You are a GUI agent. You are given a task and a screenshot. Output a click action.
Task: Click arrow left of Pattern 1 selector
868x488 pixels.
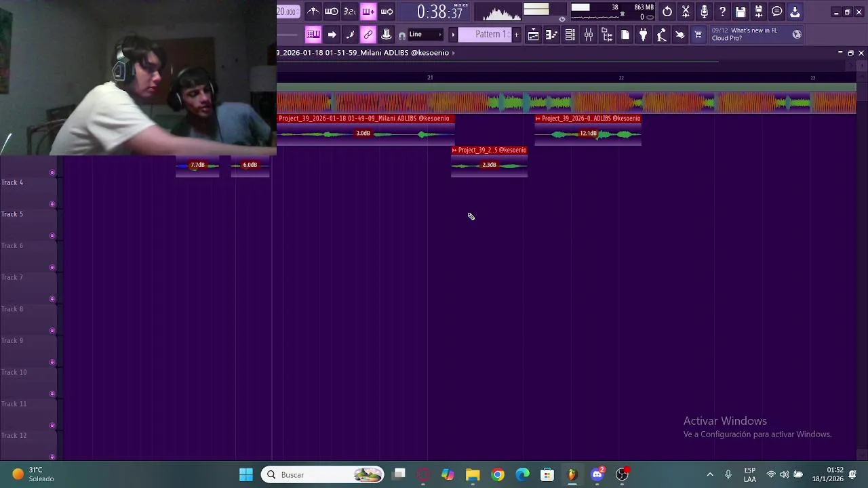point(453,35)
